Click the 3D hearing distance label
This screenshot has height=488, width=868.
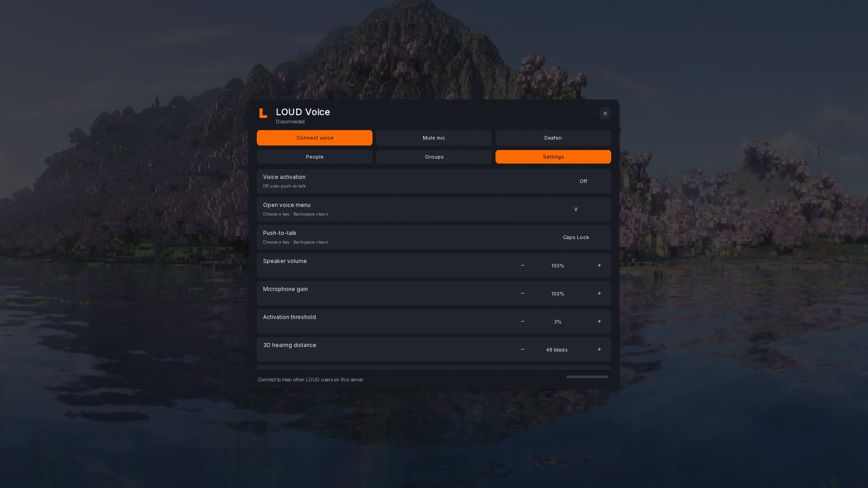click(x=290, y=345)
